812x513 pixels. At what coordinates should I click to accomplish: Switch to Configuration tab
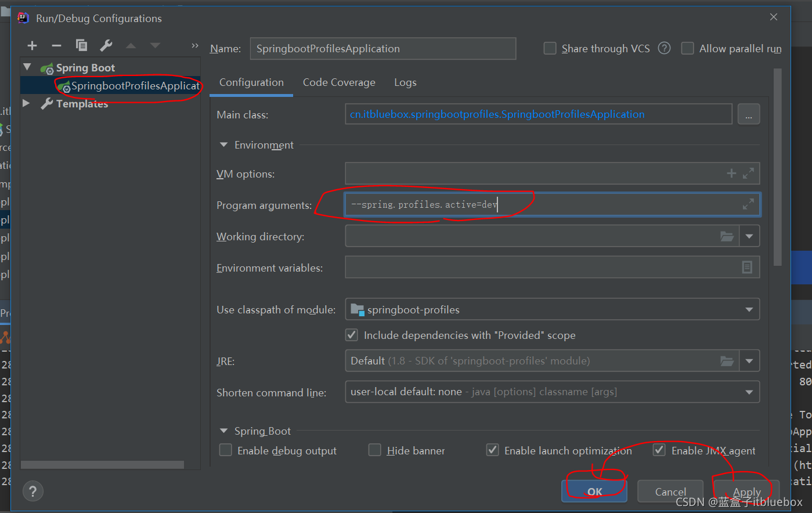pyautogui.click(x=251, y=82)
